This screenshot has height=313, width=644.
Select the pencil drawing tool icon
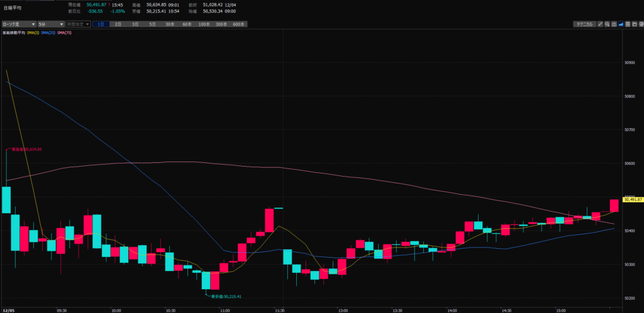click(x=600, y=24)
